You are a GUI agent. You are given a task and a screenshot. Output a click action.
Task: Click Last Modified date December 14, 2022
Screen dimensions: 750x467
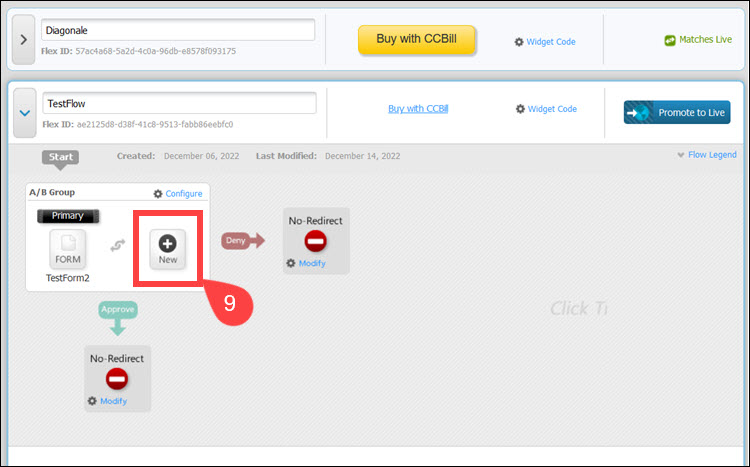[x=363, y=156]
